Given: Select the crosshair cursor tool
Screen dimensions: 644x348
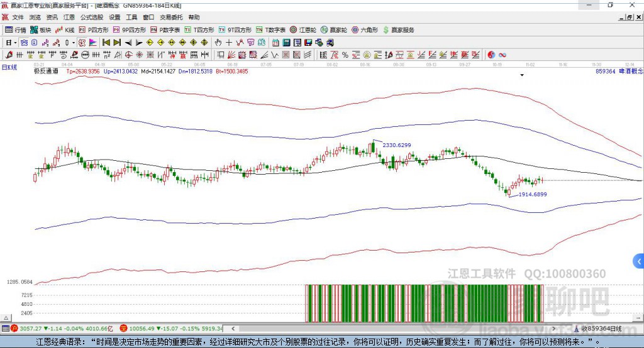Looking at the screenshot, I should tap(229, 43).
